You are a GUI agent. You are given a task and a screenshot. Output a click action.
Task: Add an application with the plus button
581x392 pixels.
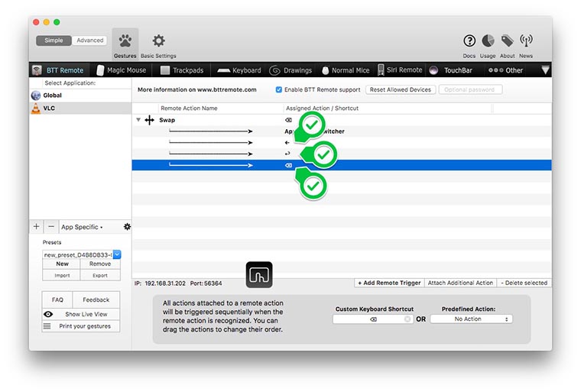click(37, 226)
